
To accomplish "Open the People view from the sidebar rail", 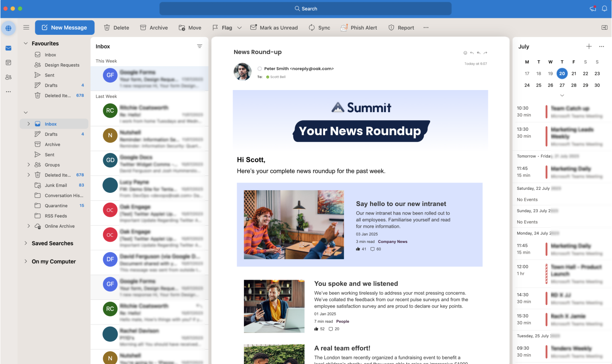I will point(8,77).
